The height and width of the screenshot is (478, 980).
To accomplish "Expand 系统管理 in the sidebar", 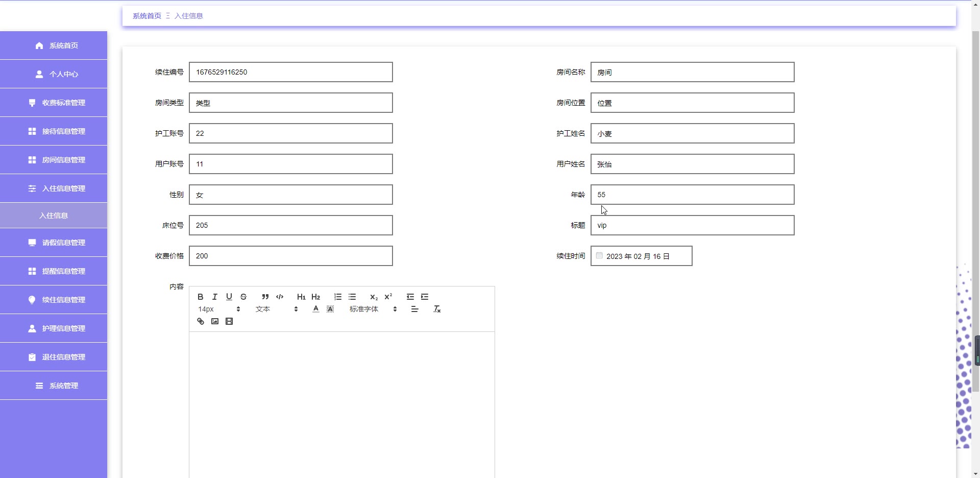I will [x=54, y=386].
